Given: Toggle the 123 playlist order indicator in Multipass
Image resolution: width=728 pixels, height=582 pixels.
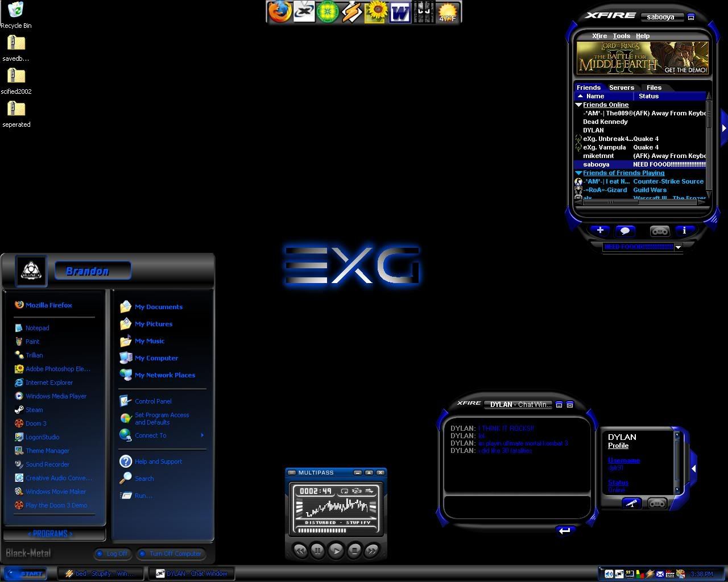Looking at the screenshot, I should 357,491.
